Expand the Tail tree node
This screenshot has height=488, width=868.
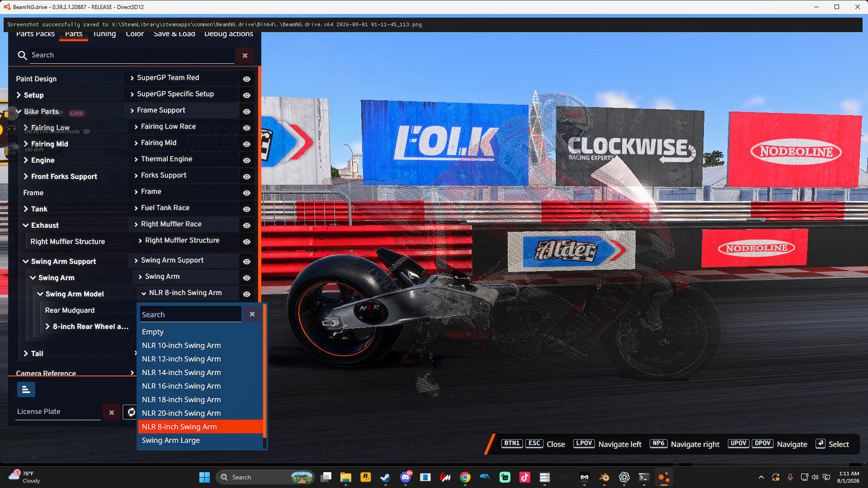point(26,353)
